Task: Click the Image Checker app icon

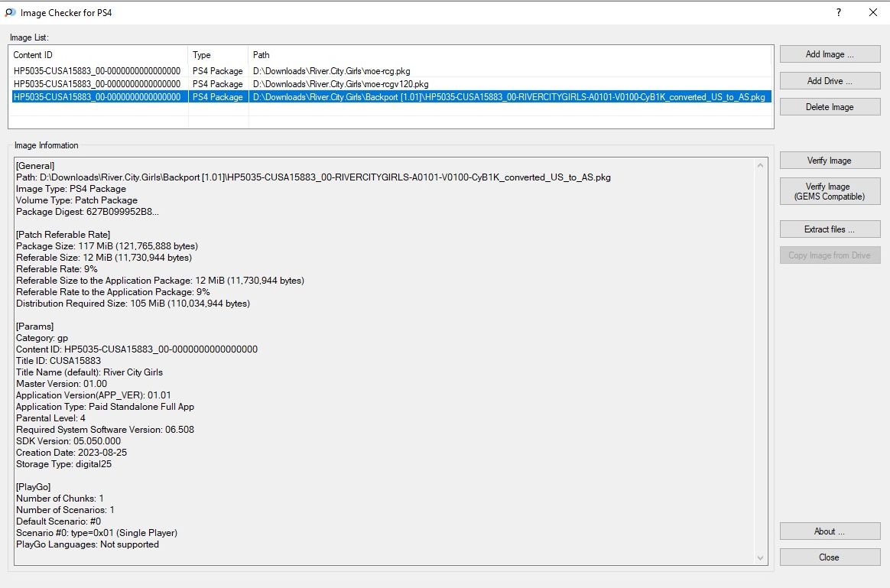Action: coord(10,12)
